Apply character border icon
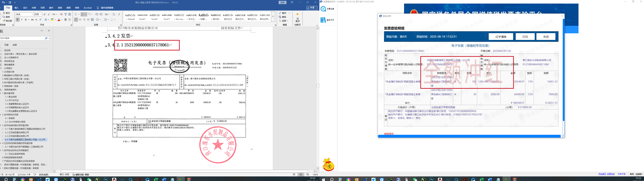This screenshot has width=644, height=181. click(70, 14)
